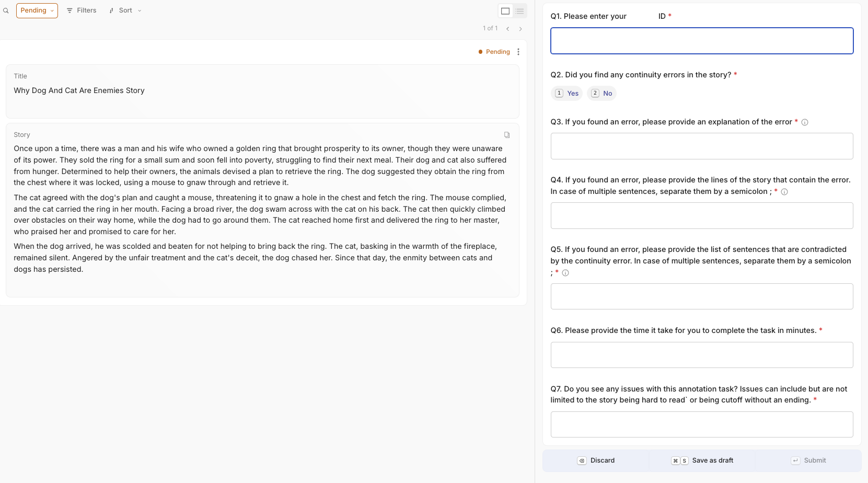
Task: Select No for continuity errors question
Action: click(602, 94)
